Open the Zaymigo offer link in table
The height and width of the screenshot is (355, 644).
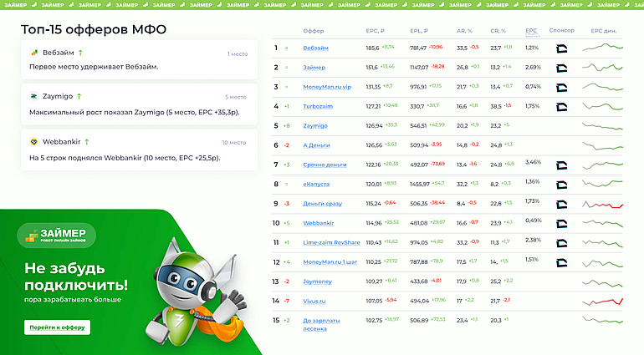315,125
